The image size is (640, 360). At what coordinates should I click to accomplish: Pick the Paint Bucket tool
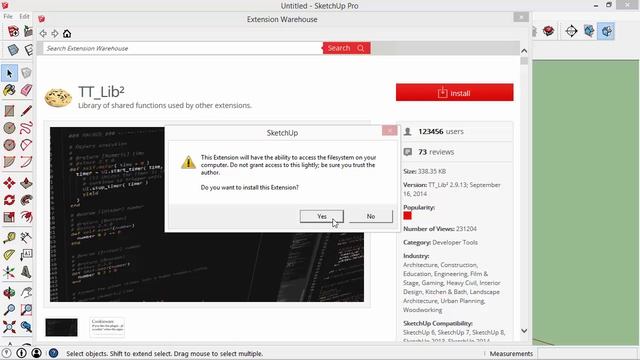[9, 90]
